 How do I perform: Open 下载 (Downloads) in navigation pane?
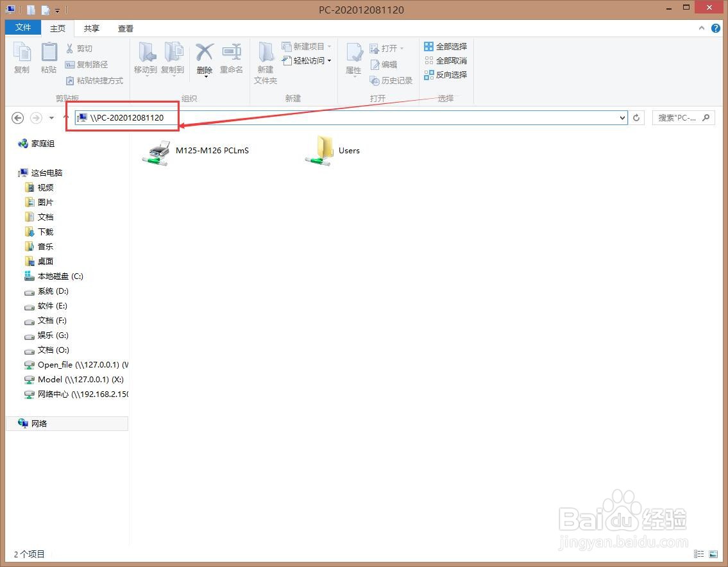point(39,232)
